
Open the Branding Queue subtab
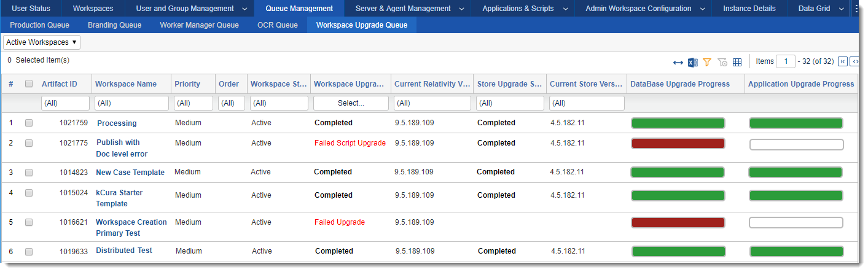coord(114,25)
